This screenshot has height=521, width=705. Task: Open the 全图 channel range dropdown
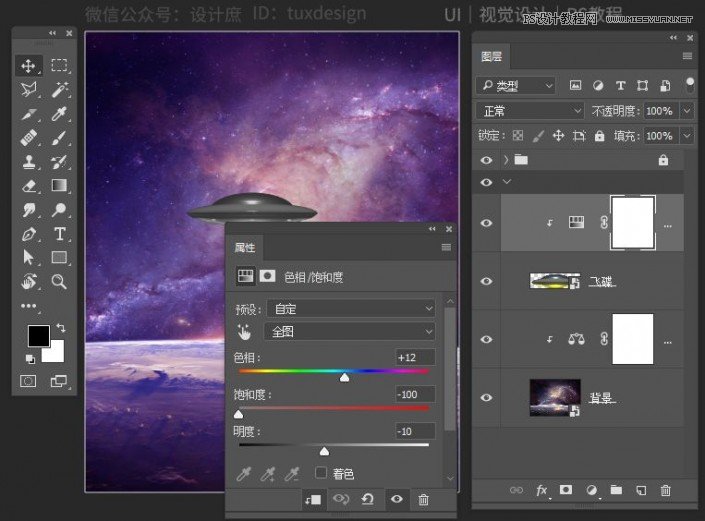pos(350,332)
